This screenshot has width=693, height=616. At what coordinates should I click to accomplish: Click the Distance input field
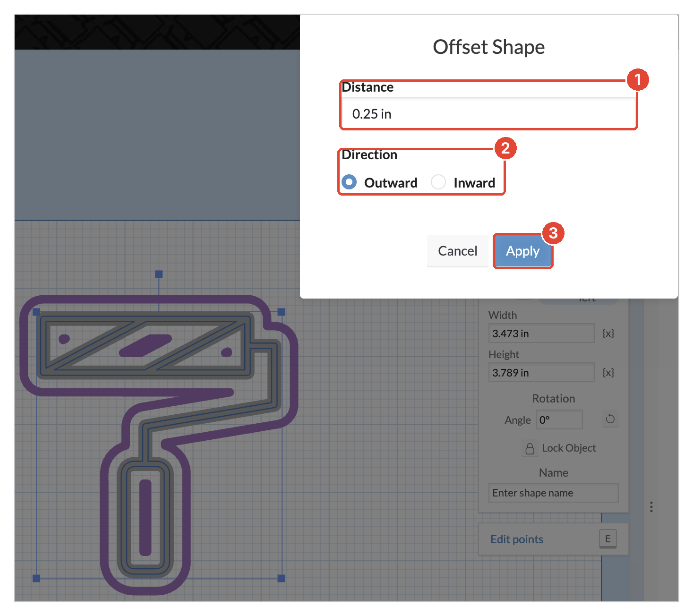(x=488, y=113)
